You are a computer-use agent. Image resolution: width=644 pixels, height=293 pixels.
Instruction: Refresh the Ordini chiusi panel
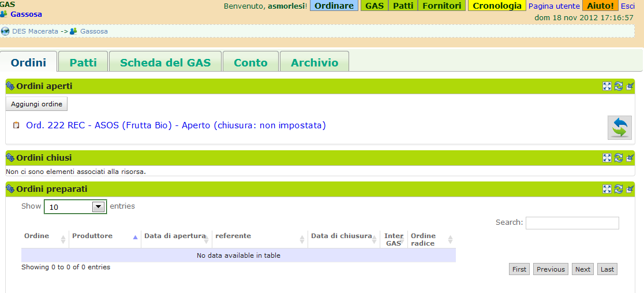click(619, 158)
